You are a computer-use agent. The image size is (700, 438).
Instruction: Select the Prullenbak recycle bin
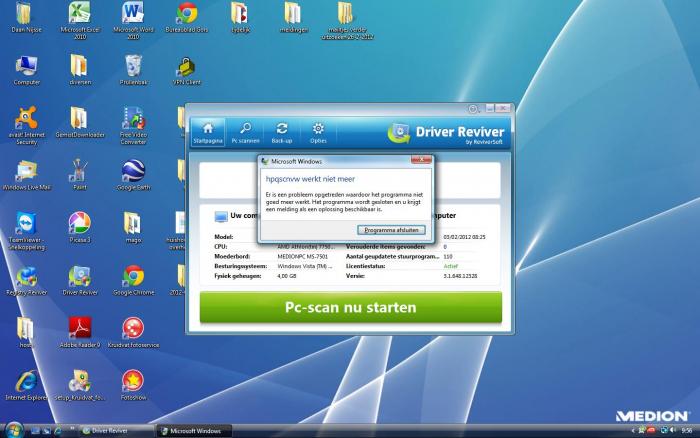click(133, 70)
